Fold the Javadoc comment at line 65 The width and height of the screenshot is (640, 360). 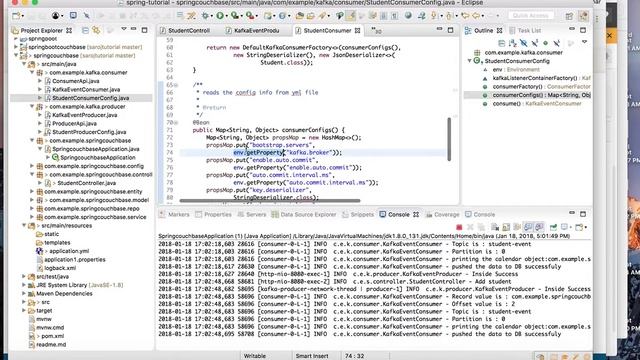click(x=176, y=85)
